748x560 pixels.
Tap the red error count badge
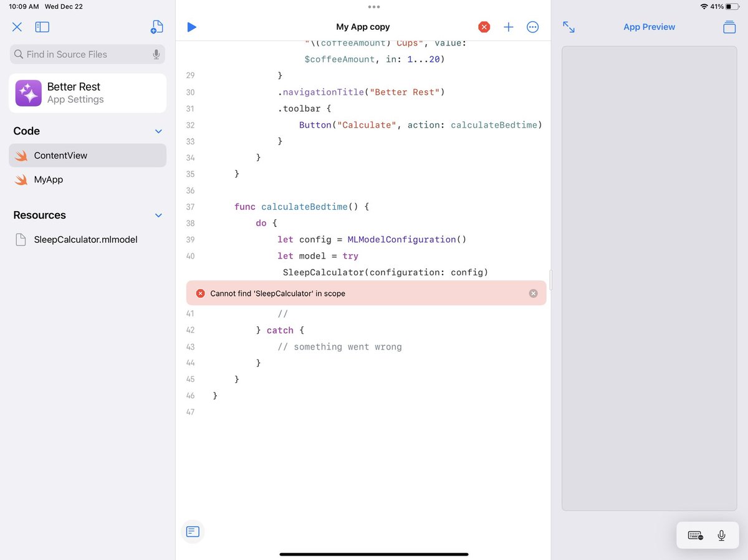click(x=484, y=27)
